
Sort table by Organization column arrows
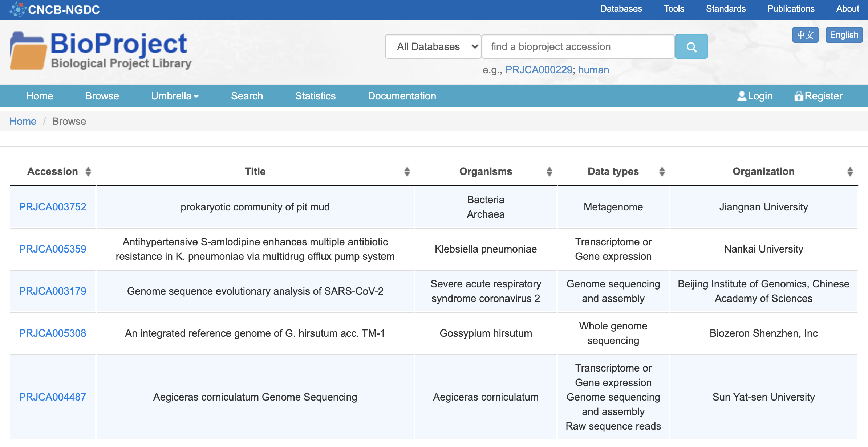[850, 172]
